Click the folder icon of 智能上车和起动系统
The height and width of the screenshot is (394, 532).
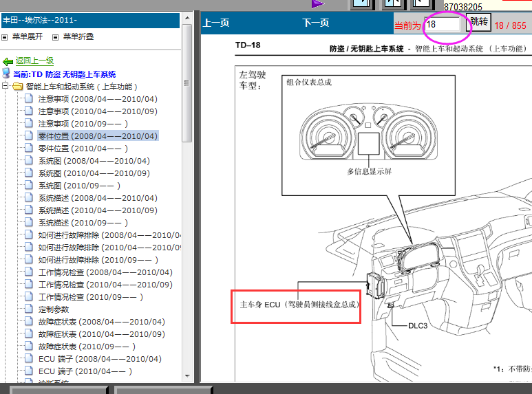[18, 87]
